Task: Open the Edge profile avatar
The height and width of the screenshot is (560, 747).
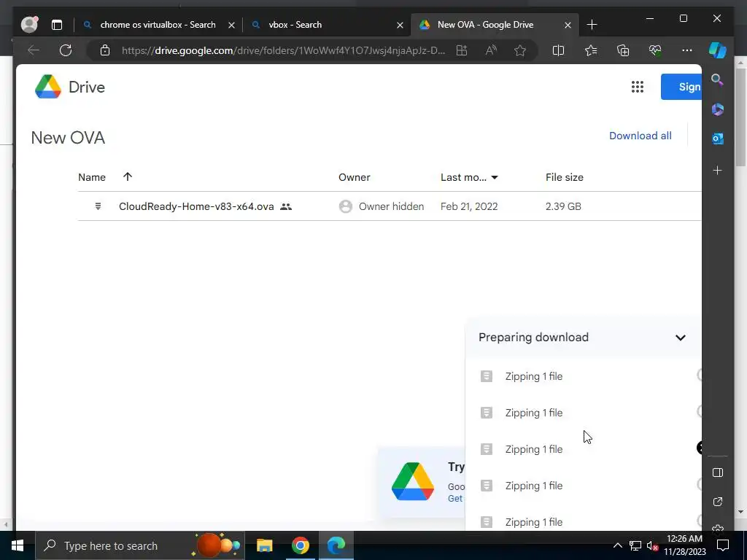Action: 29,24
